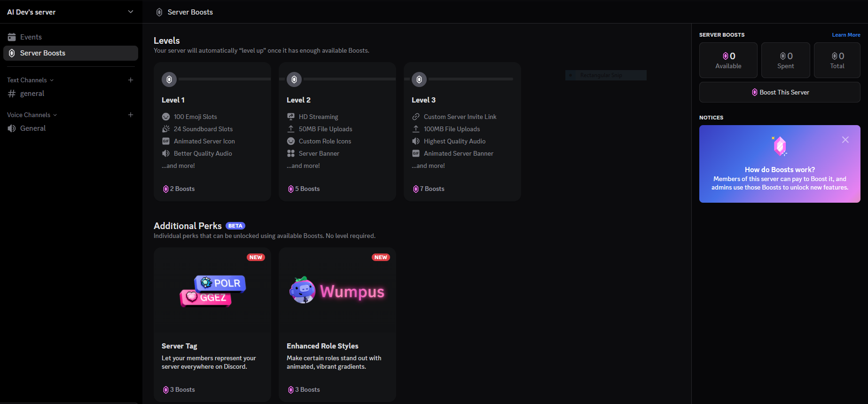The height and width of the screenshot is (404, 868).
Task: Click the Highest Quality Audio speaker icon
Action: click(416, 141)
